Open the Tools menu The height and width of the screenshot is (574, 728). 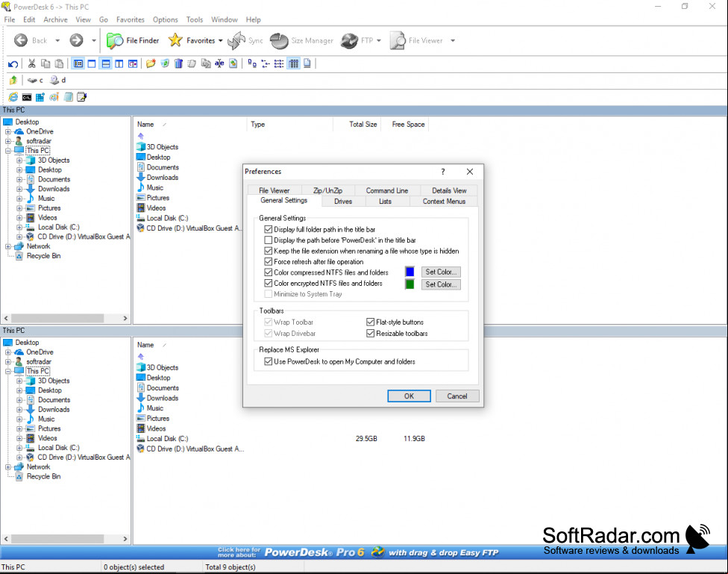[195, 19]
